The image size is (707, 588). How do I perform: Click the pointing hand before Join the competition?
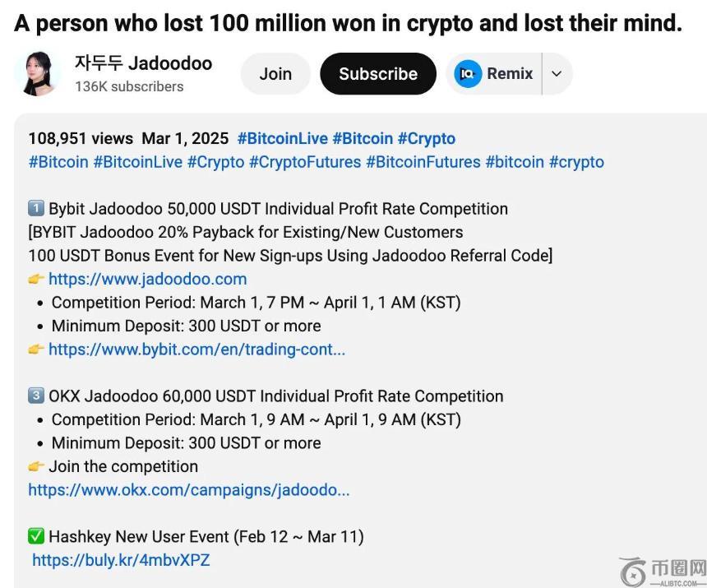click(x=36, y=466)
